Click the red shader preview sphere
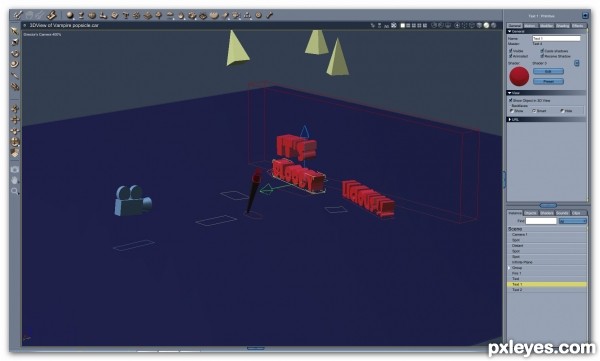Viewport: 600px width, 361px height. coord(519,76)
